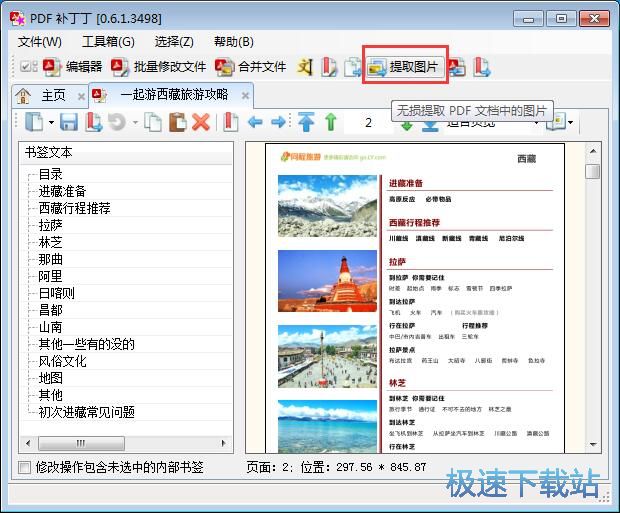Close the 一起游西藏旅游攻略 tab

point(246,95)
